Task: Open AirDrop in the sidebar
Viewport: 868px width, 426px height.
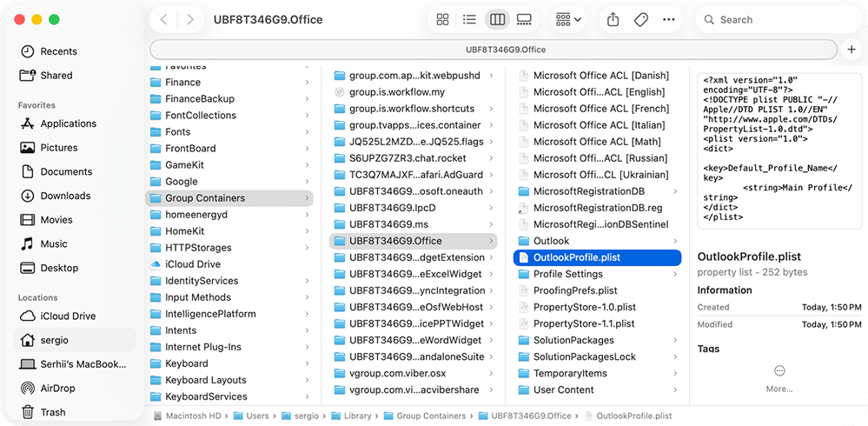Action: tap(75, 389)
